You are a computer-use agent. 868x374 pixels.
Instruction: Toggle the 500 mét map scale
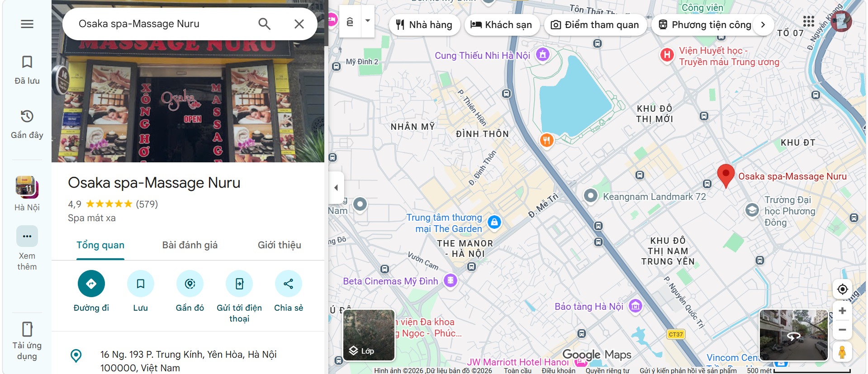(799, 370)
